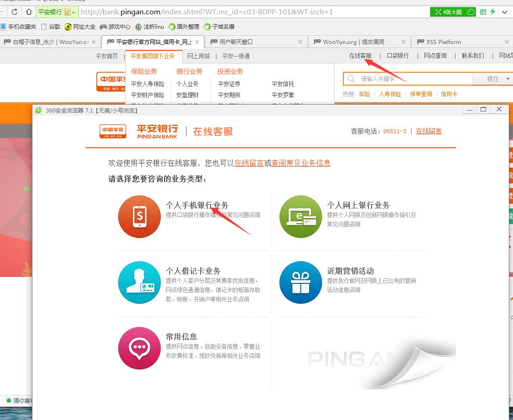Screen dimensions: 513x420
Task: Select 个人业务 under 银行业务
Action: click(x=188, y=84)
